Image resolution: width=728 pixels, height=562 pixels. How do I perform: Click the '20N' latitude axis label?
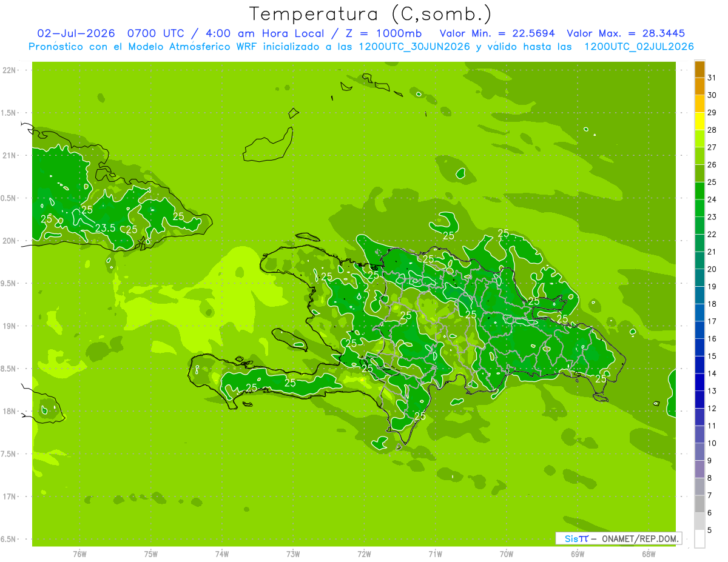click(9, 241)
